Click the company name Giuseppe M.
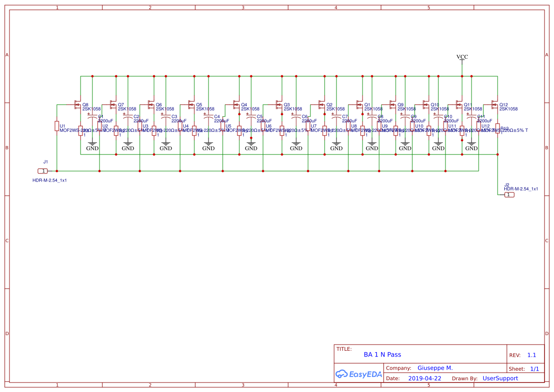Screen dimensions: 554x392 (435, 368)
